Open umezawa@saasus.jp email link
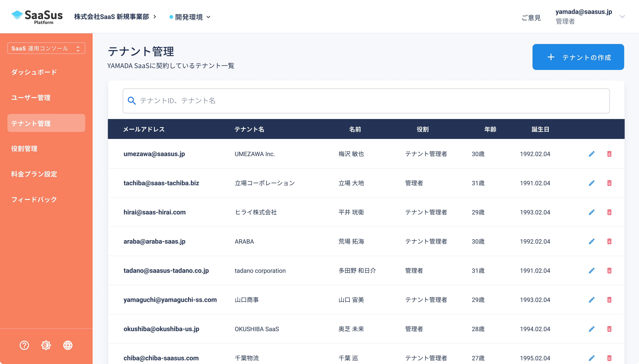This screenshot has height=364, width=639. pyautogui.click(x=154, y=154)
